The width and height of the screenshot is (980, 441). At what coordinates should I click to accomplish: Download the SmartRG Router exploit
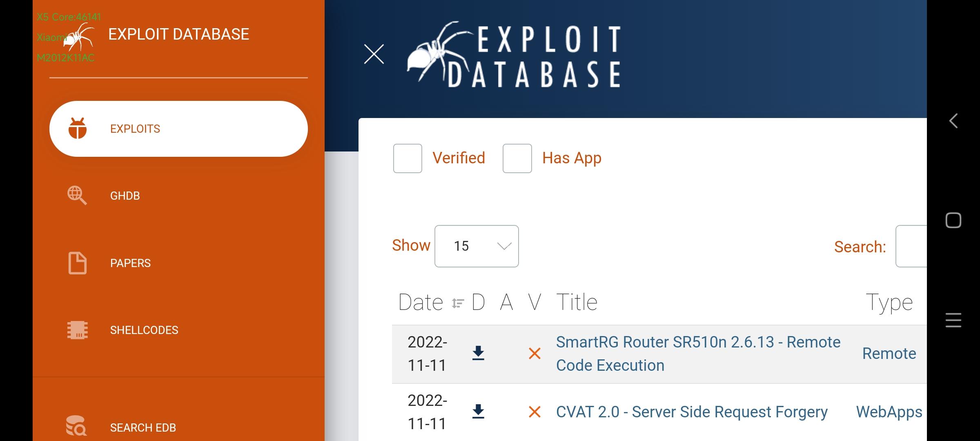click(x=478, y=353)
